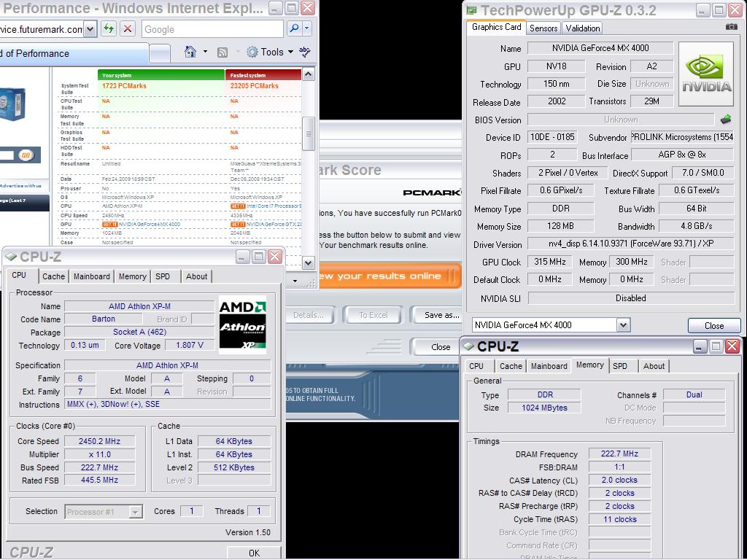Click the Close button in GPU-Z
The width and height of the screenshot is (747, 560).
714,326
